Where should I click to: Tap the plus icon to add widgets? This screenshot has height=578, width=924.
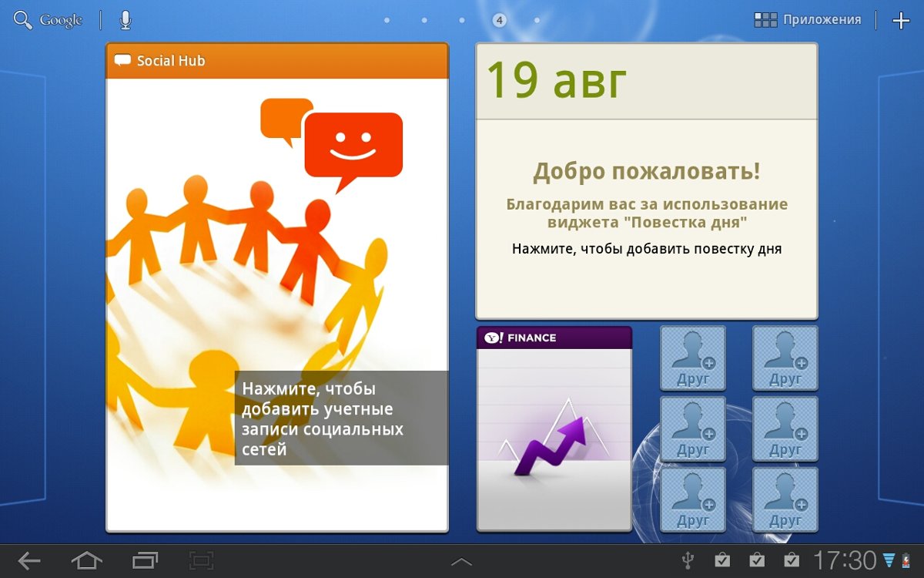[x=900, y=21]
